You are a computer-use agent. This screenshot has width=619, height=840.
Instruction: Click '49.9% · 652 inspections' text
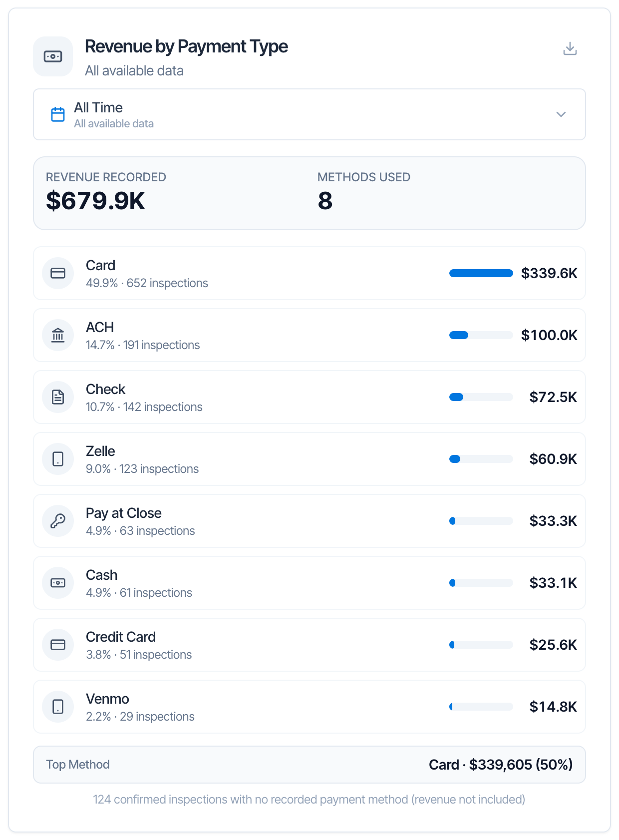147,283
